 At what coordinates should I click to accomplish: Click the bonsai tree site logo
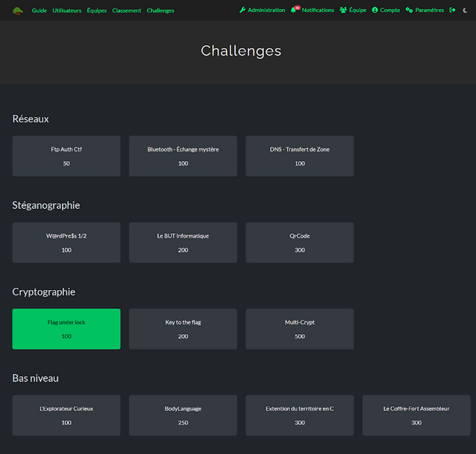coord(18,10)
